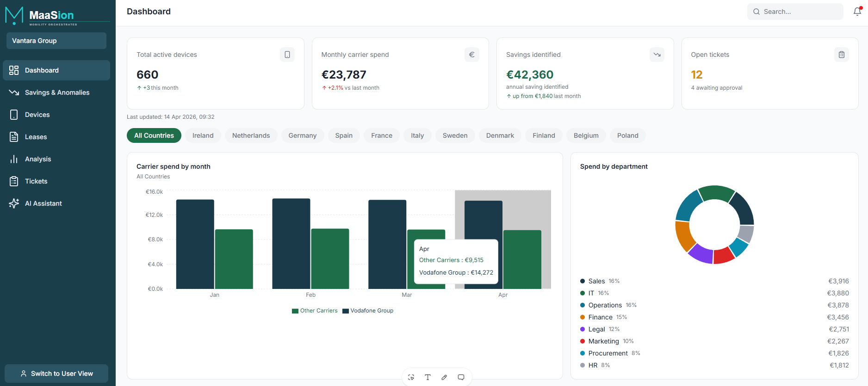Viewport: 868px width, 386px height.
Task: Open Savings & Anomalies in sidebar
Action: coord(56,92)
